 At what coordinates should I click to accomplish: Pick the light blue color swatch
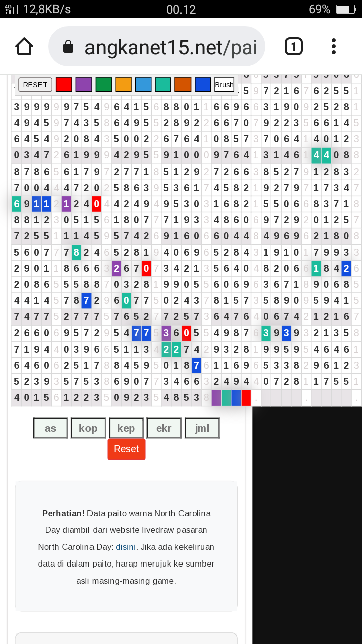point(143,85)
